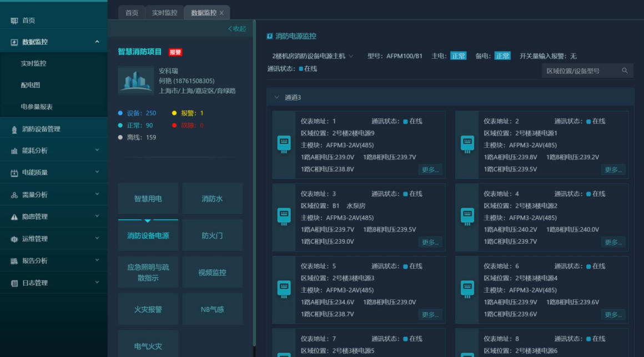Select the 消防设备电源 module
This screenshot has width=644, height=357.
point(148,236)
